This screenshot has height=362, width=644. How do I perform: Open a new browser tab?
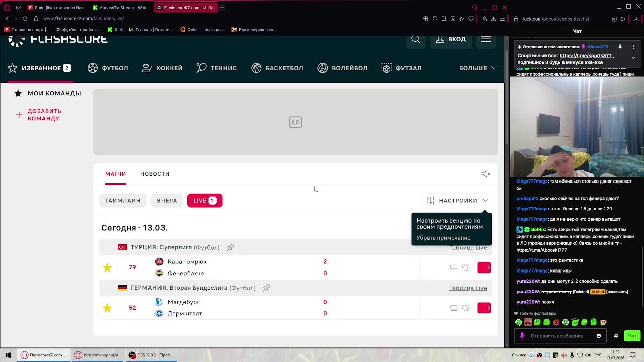coord(222,8)
